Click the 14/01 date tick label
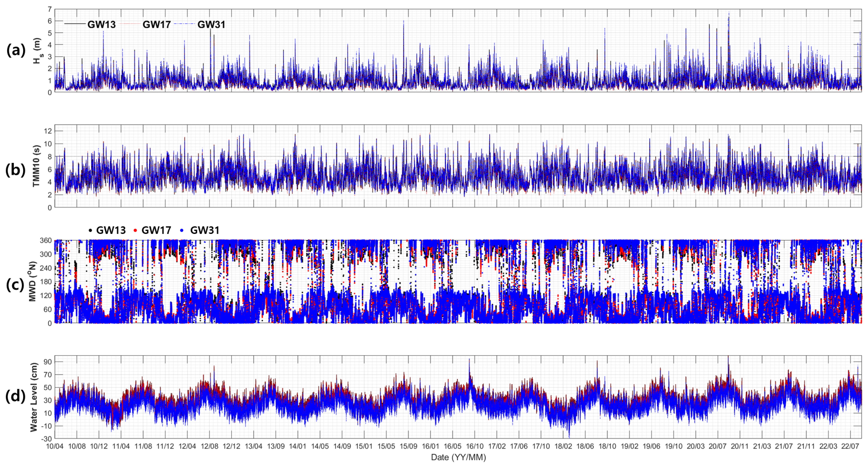Image resolution: width=868 pixels, height=467 pixels. pos(298,446)
